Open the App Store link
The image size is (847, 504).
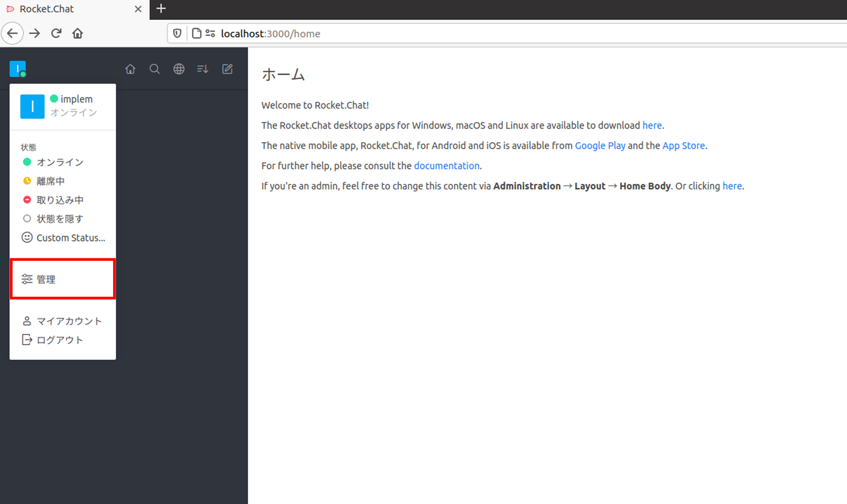[684, 146]
